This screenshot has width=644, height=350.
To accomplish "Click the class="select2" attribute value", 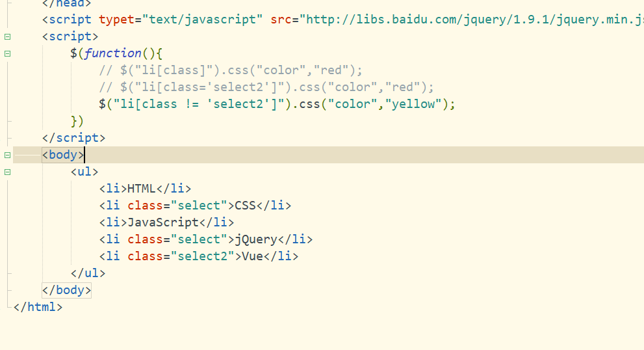I will [x=202, y=256].
